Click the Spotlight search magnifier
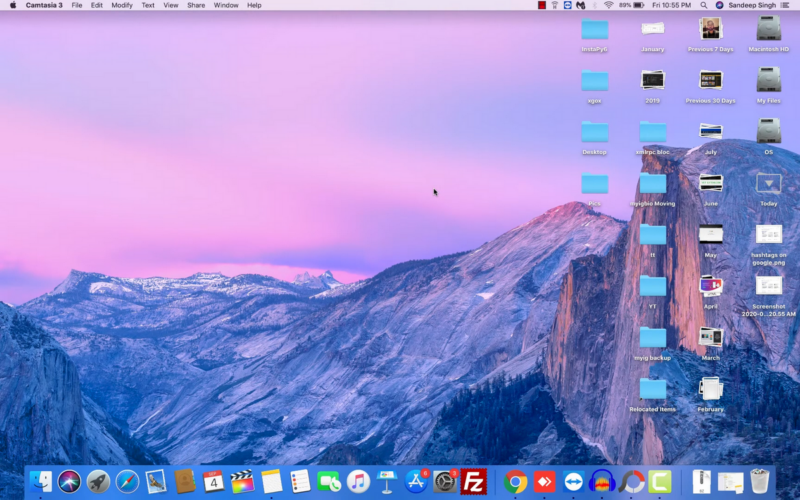Screen dimensions: 800x500 point(704,5)
